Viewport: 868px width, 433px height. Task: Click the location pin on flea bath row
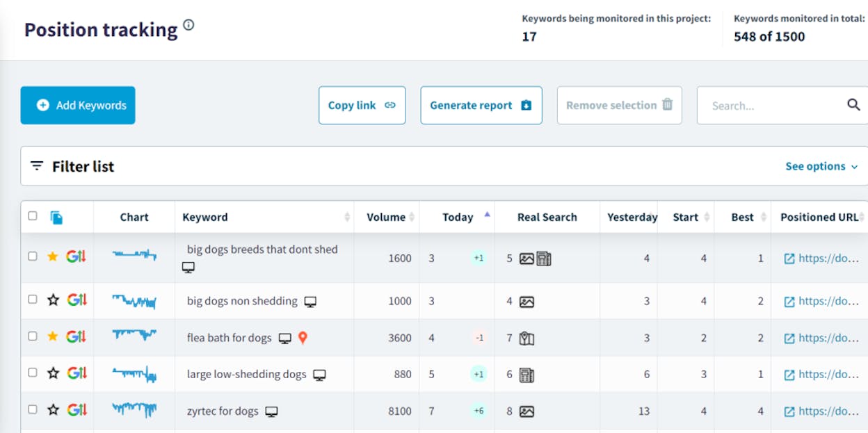303,338
